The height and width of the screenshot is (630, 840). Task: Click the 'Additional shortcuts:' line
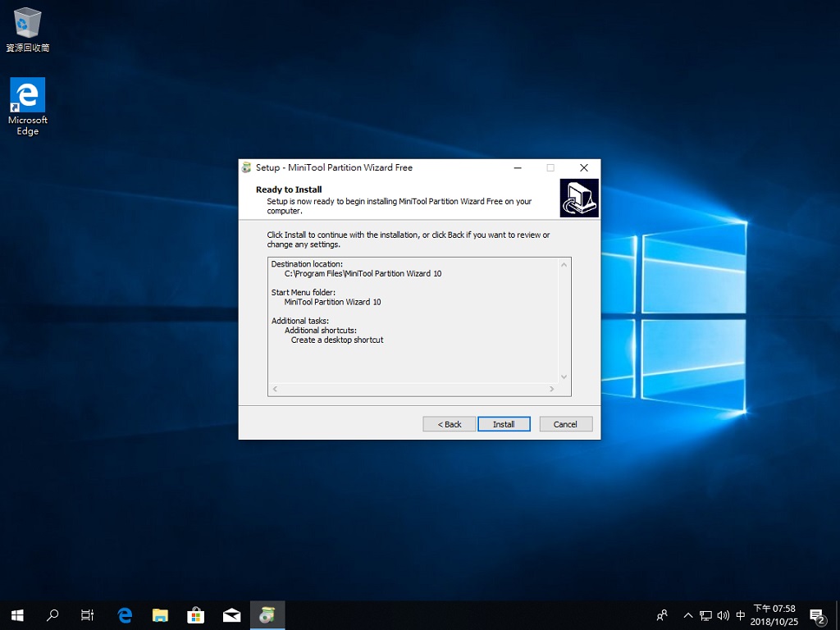click(321, 331)
